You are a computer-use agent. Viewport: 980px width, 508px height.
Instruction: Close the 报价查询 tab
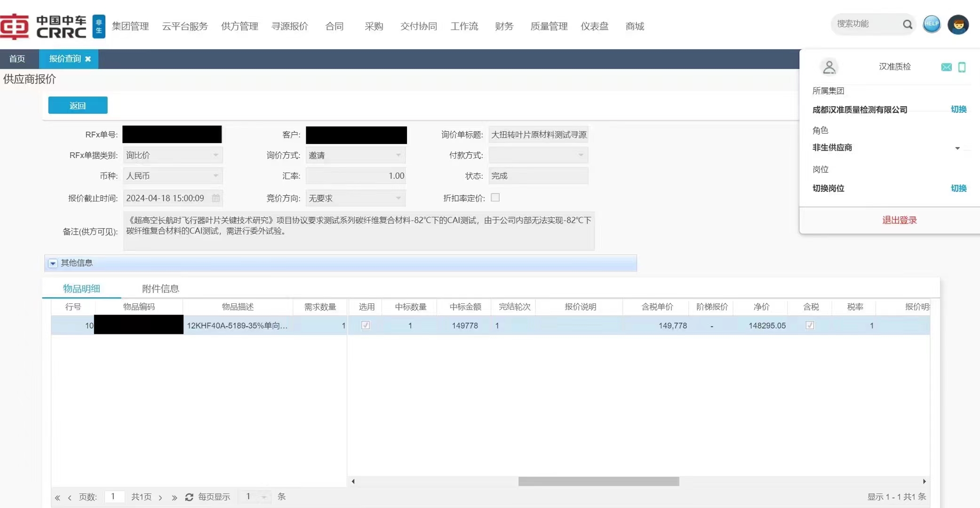point(88,59)
